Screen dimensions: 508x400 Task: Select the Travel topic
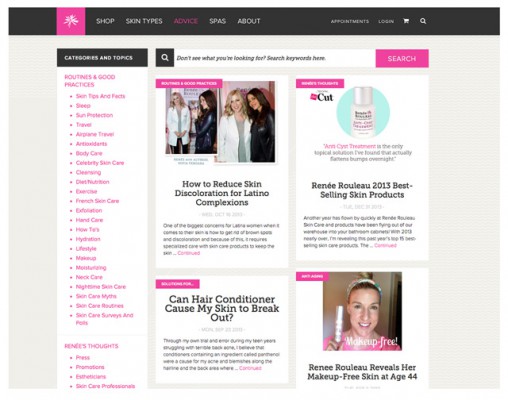point(83,125)
